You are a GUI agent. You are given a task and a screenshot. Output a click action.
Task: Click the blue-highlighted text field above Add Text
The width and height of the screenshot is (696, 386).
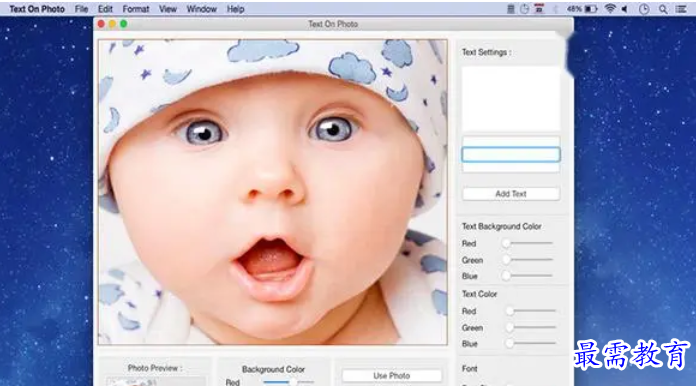pyautogui.click(x=511, y=154)
